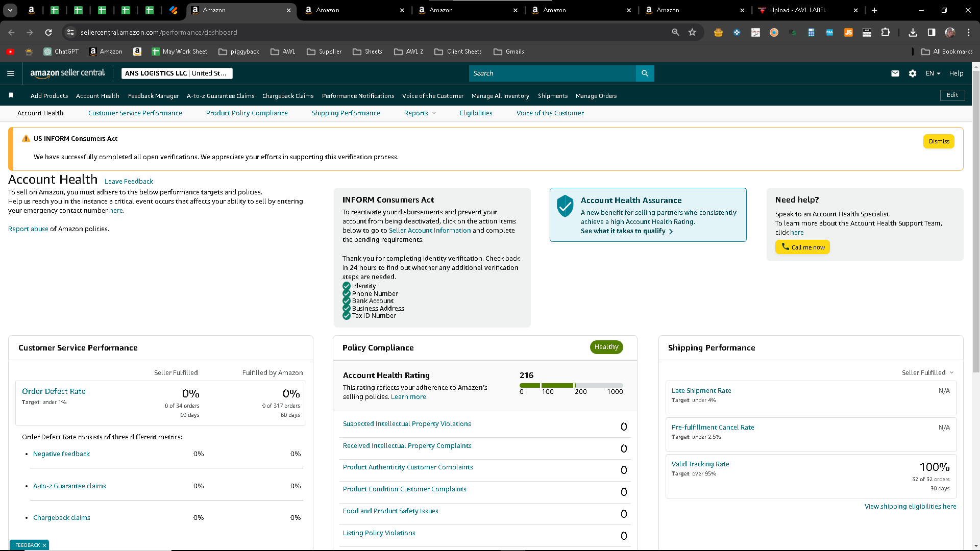Click the site information icon in address bar
The width and height of the screenshot is (980, 551).
tap(70, 32)
